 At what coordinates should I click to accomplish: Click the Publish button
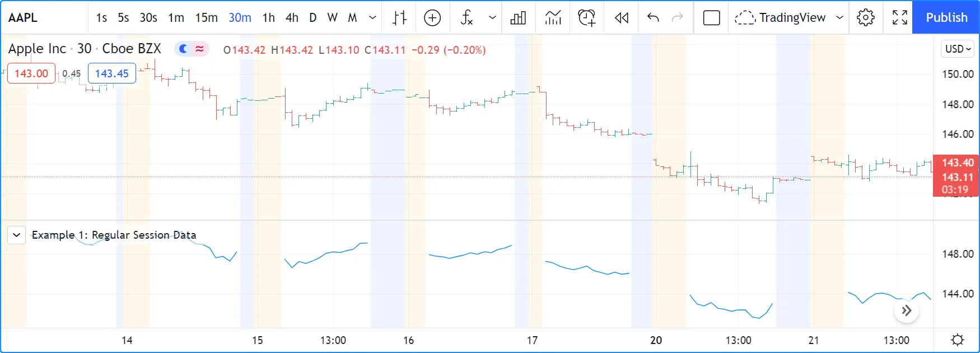click(946, 18)
